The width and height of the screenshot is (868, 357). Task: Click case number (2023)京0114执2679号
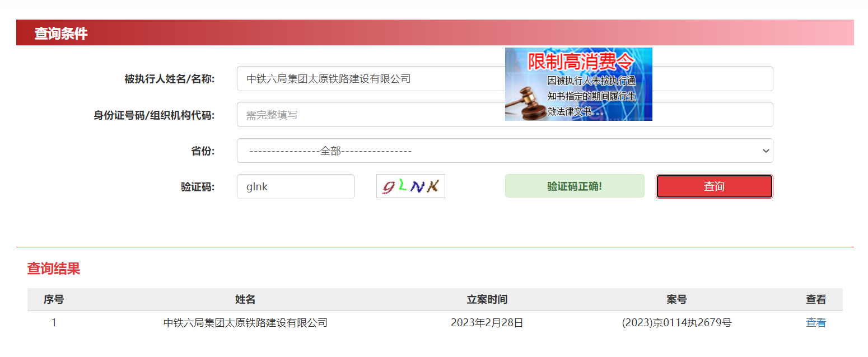(676, 323)
